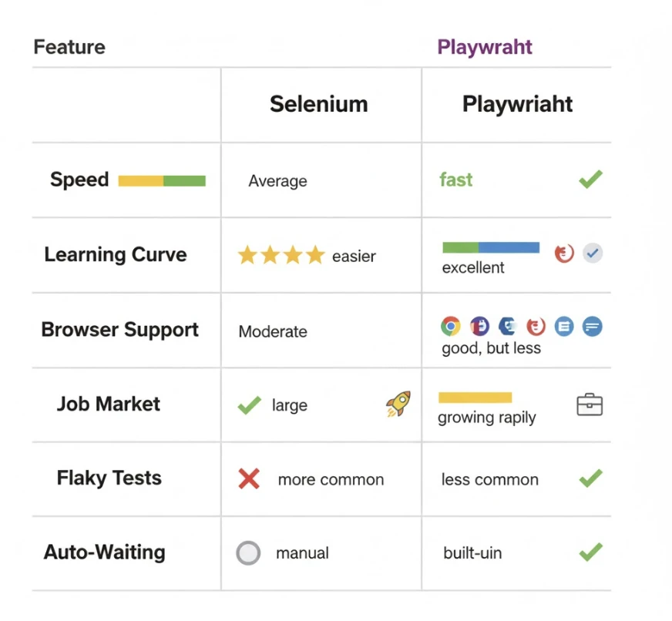Click the red swirl icon in Learning Curve row

[x=564, y=253]
